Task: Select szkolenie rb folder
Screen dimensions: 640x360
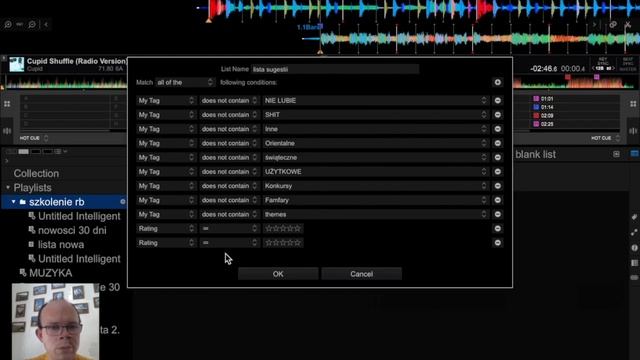Action: pyautogui.click(x=57, y=202)
